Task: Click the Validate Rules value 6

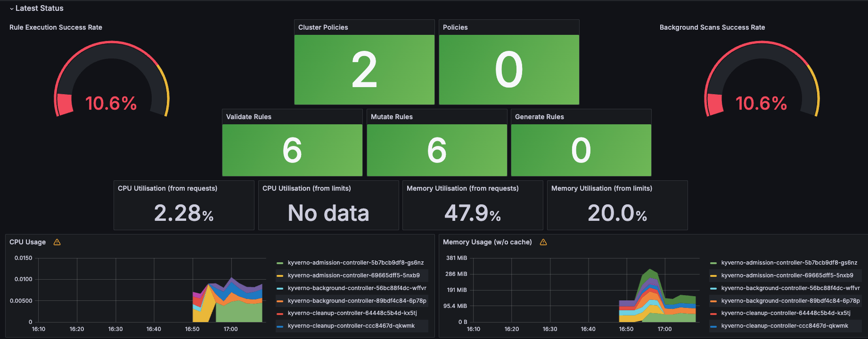Action: pos(292,151)
